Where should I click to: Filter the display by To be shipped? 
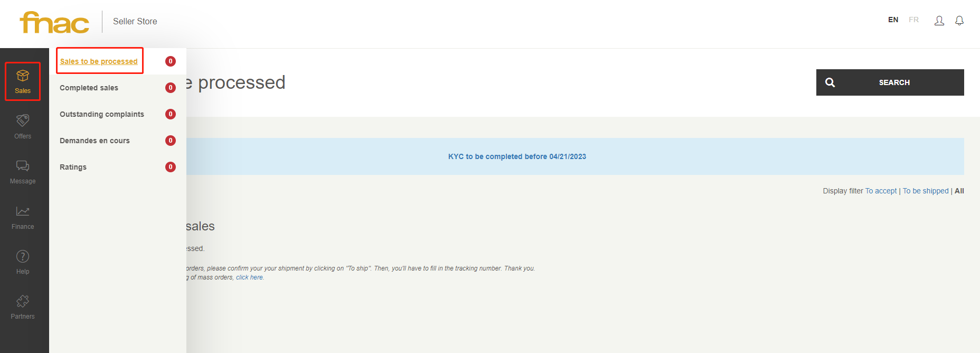pos(926,191)
